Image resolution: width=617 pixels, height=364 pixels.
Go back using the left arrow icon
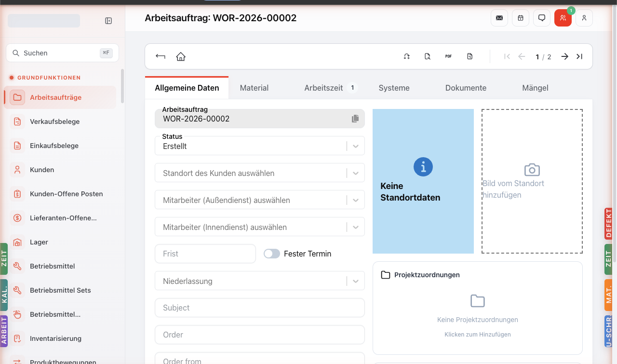click(x=161, y=56)
